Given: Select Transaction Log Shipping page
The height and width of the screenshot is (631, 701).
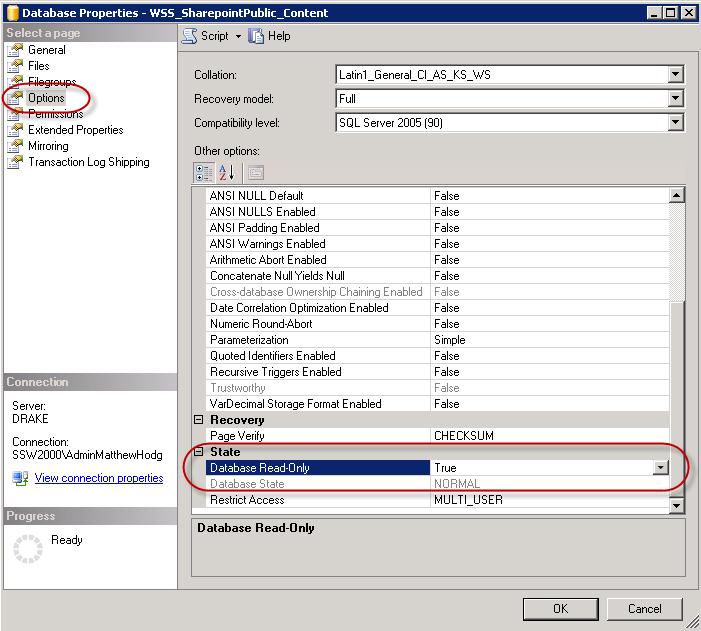Looking at the screenshot, I should [x=88, y=162].
